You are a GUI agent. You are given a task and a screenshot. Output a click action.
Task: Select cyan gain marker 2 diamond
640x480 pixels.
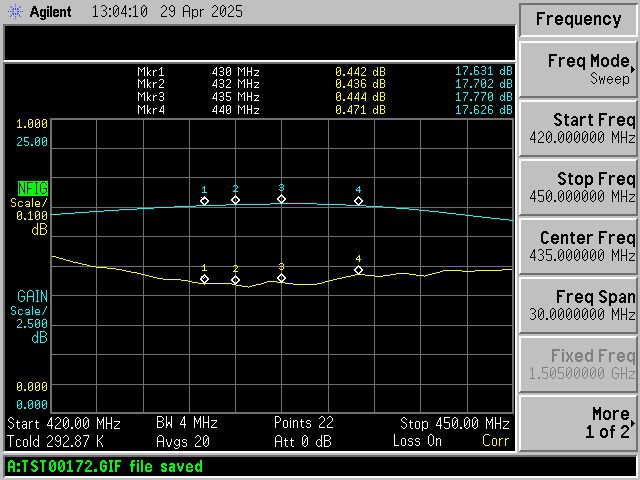click(x=236, y=200)
